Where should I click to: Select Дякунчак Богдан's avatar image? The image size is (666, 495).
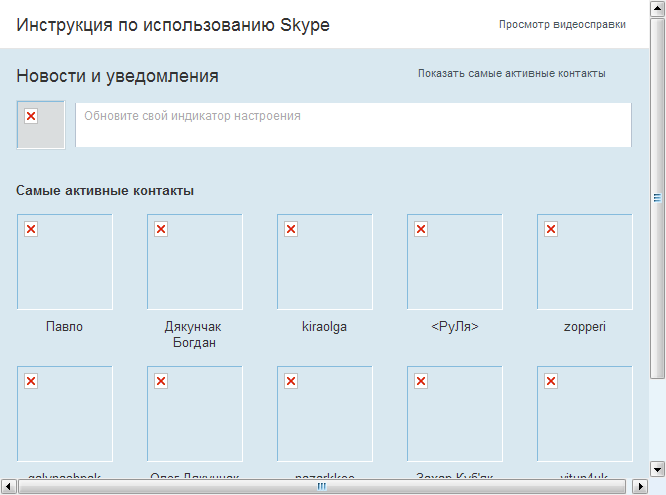[195, 262]
